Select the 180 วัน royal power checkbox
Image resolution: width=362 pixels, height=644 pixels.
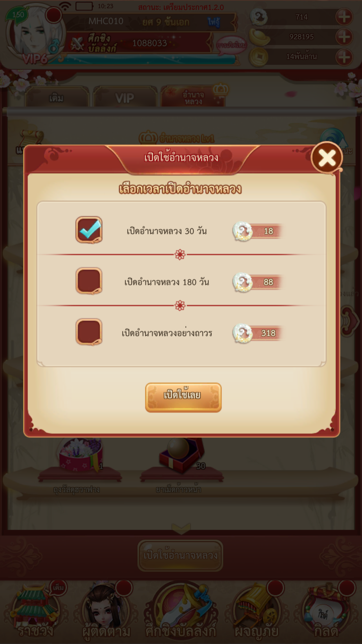coord(89,281)
